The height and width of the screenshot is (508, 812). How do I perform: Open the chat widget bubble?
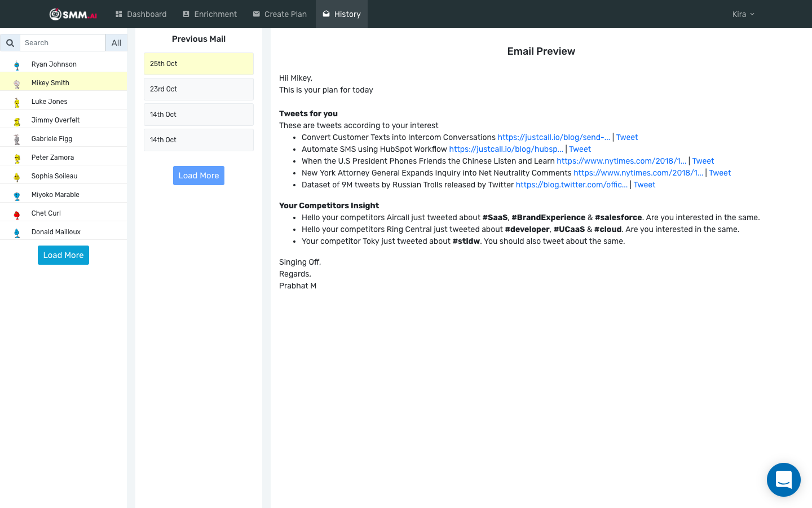(784, 480)
